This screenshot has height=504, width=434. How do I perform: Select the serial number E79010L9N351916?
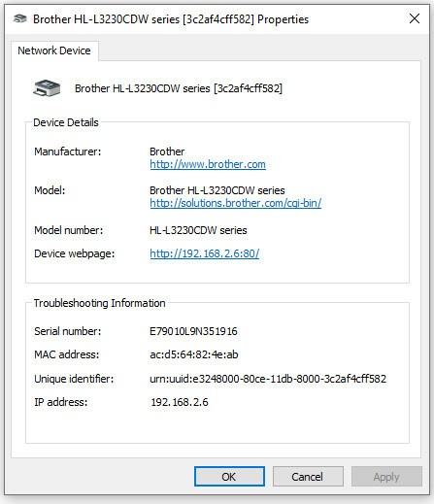(193, 331)
